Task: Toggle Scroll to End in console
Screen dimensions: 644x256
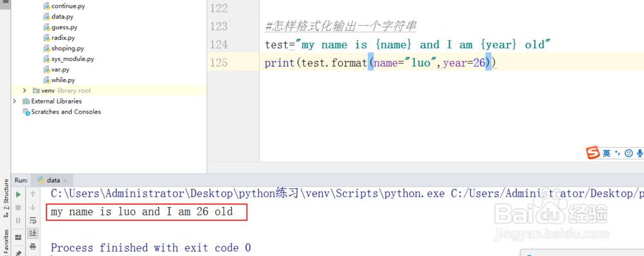Action: (x=33, y=233)
